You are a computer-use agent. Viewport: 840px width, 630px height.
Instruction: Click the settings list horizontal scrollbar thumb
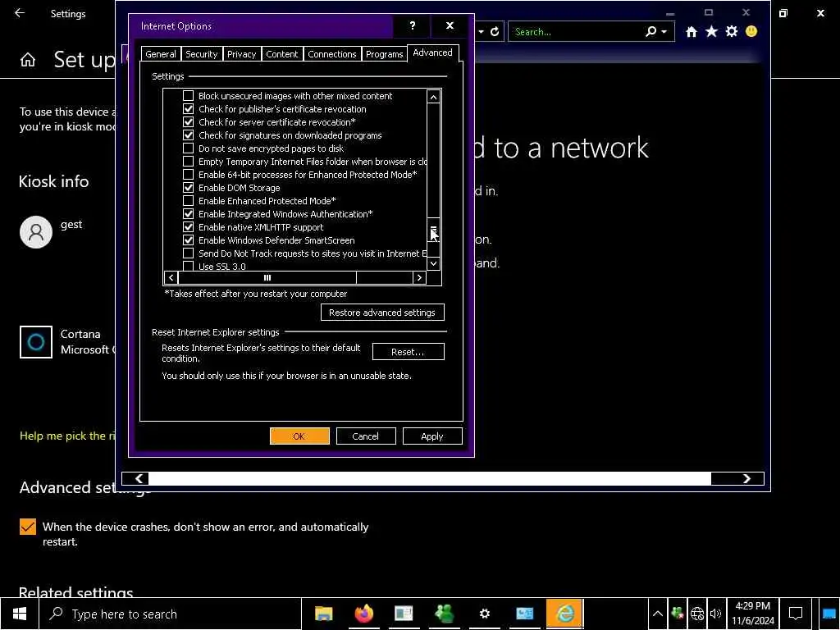[x=267, y=277]
